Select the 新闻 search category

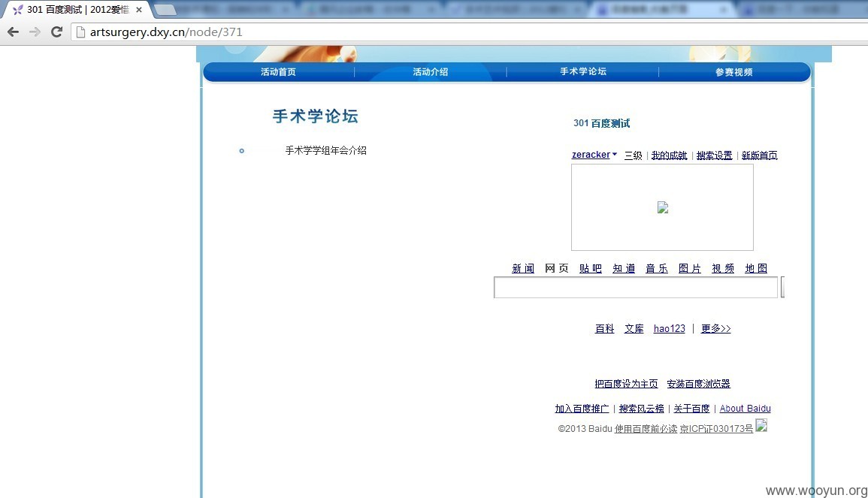522,268
